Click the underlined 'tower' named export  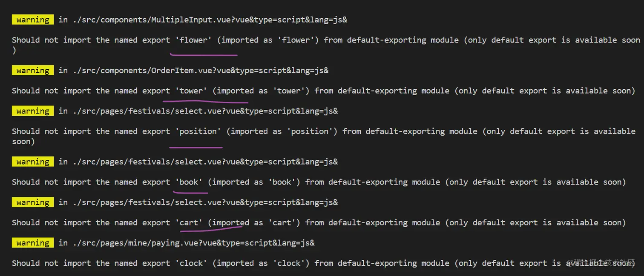191,91
